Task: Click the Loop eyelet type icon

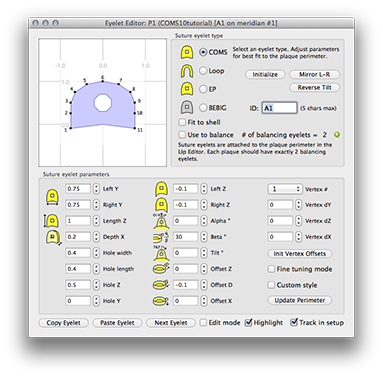Action: point(187,71)
